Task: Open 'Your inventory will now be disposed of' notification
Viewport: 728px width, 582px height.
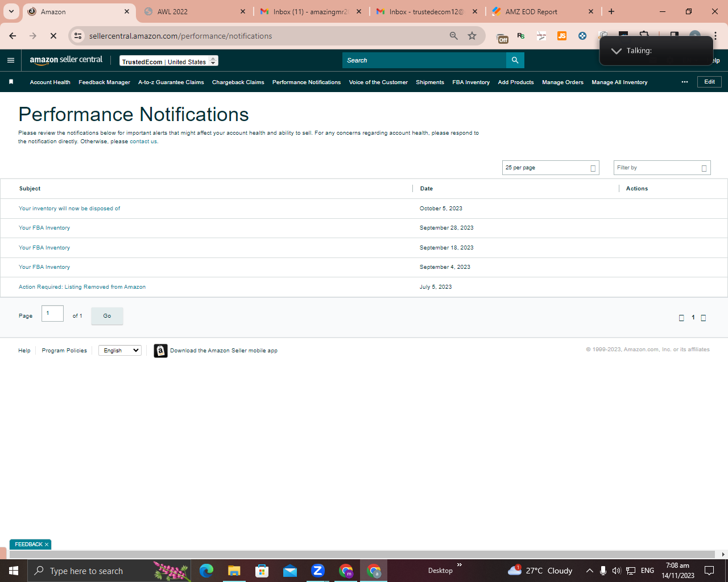Action: 69,209
